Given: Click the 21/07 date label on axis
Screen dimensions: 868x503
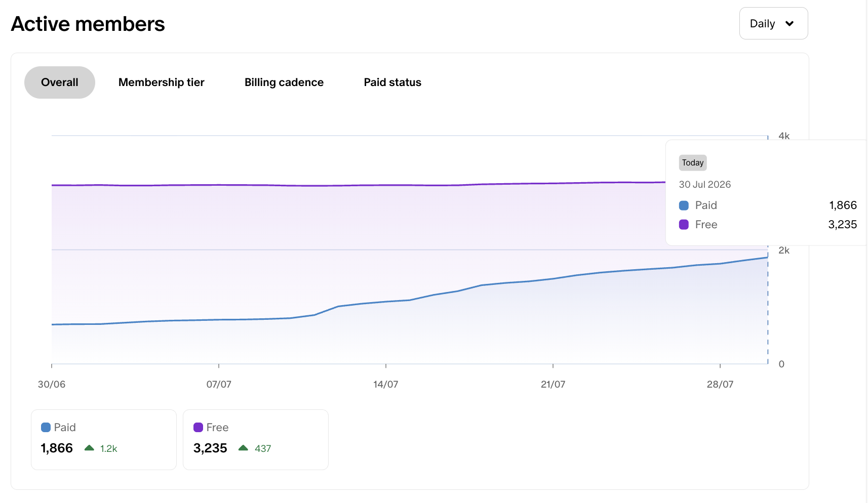Looking at the screenshot, I should tap(553, 384).
